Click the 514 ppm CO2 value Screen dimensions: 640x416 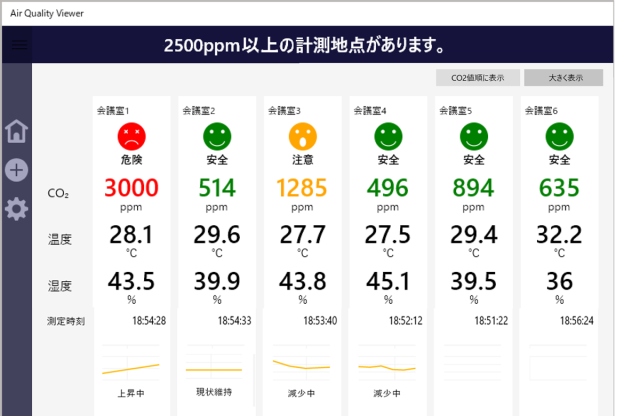click(217, 188)
